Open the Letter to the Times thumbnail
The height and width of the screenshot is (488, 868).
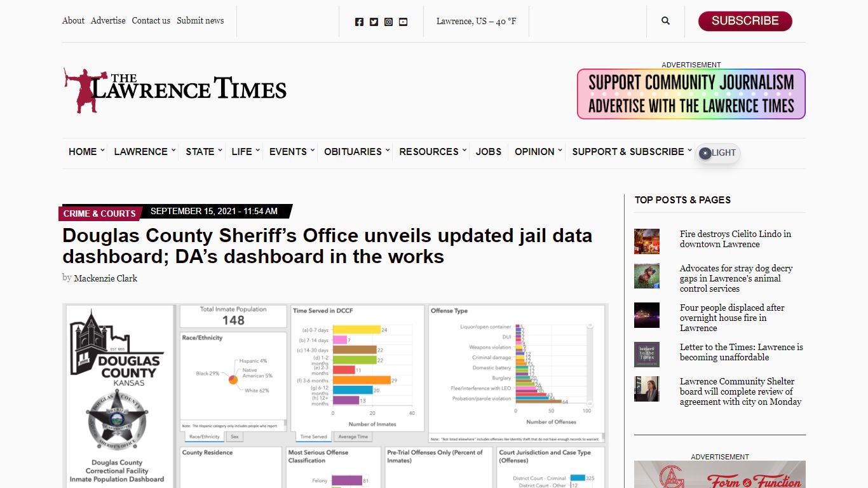[647, 355]
